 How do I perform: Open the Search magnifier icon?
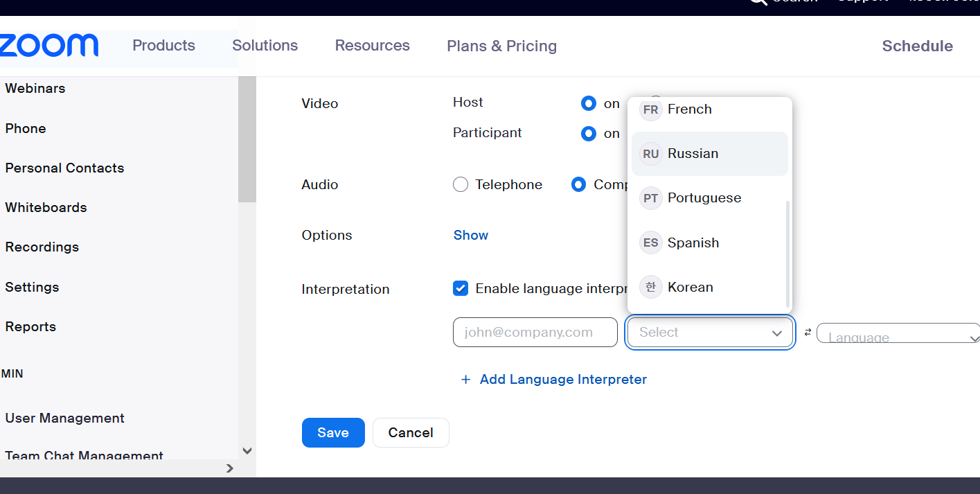click(x=760, y=2)
